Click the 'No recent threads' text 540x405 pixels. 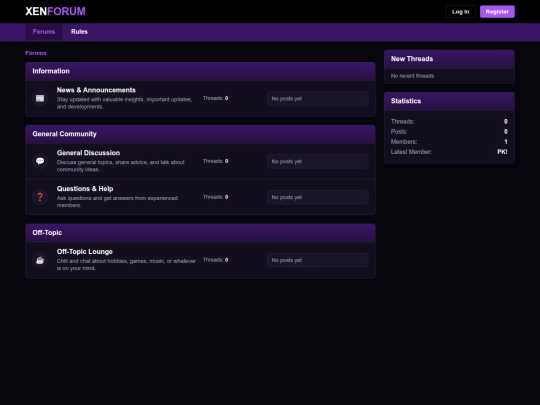(x=412, y=76)
